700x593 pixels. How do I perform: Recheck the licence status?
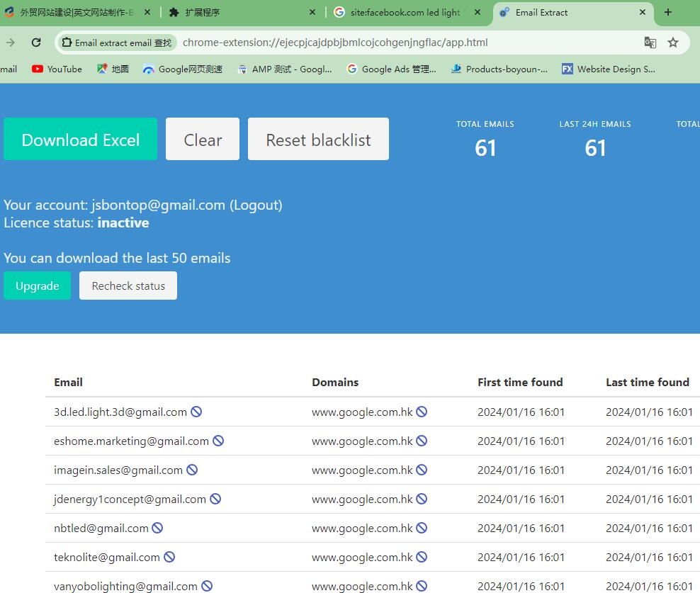point(128,286)
